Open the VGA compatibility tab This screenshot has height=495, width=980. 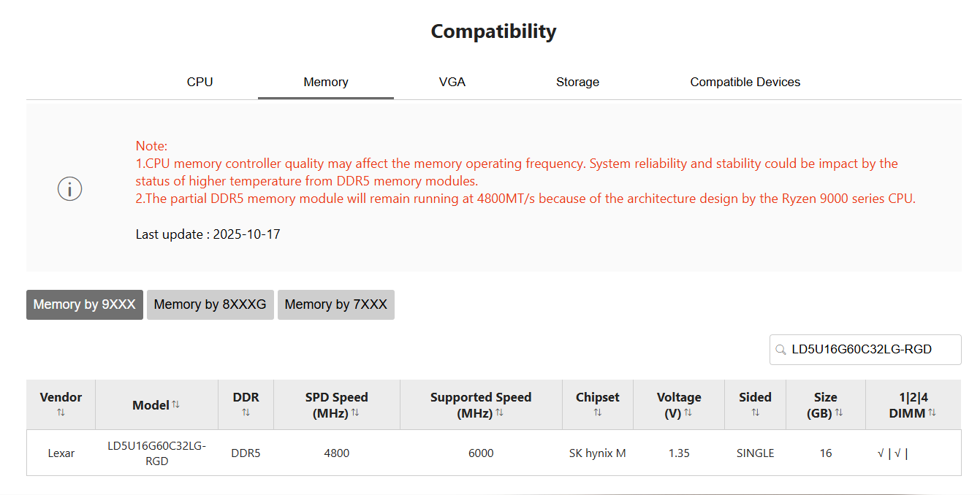pos(452,82)
